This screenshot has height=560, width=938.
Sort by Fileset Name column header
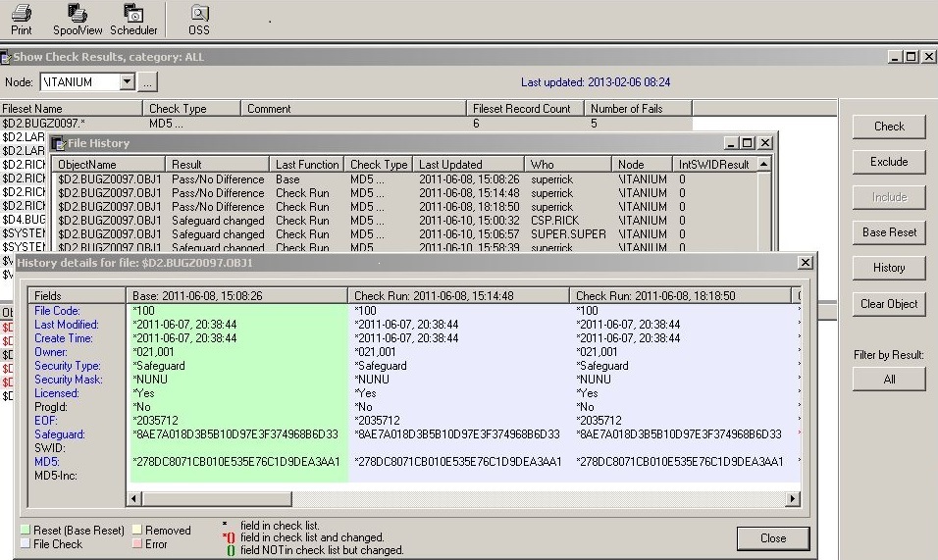[72, 108]
